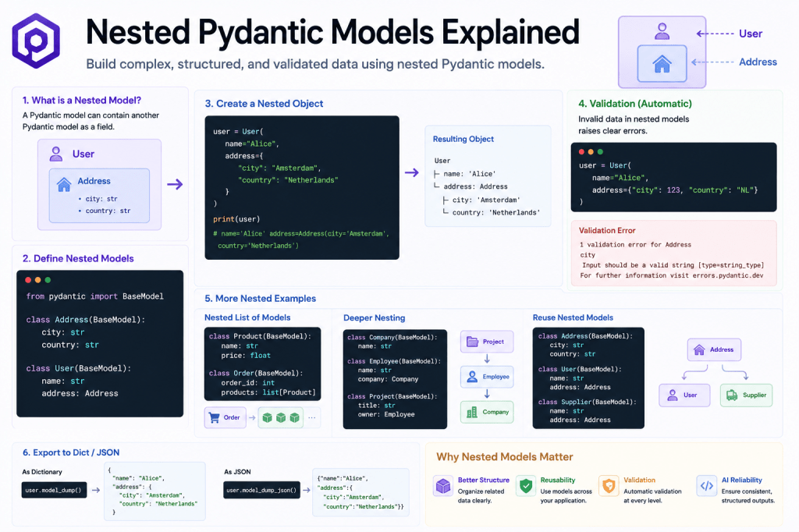Click the house icon in the section 1 Address card

coord(64,184)
